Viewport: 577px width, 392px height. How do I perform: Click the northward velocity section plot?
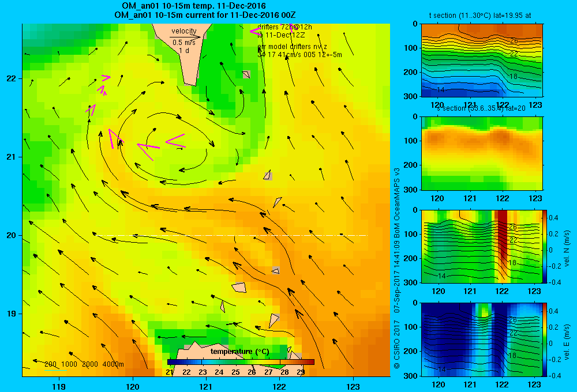[x=482, y=246]
